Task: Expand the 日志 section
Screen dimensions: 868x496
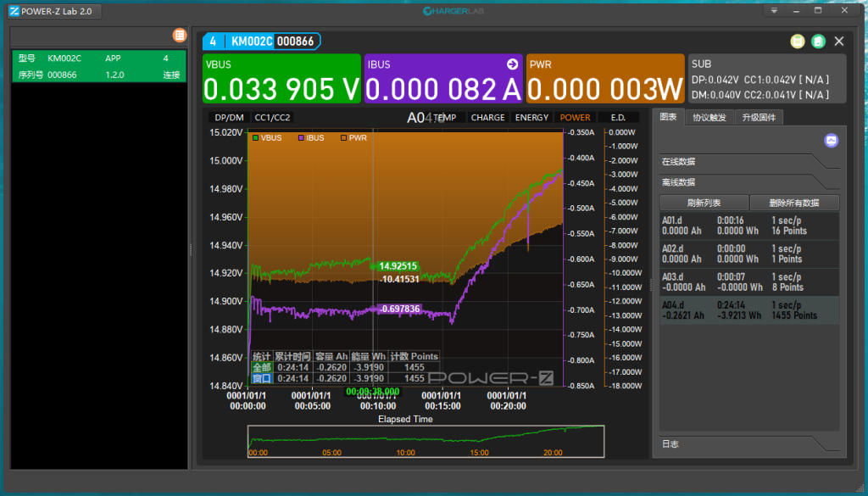Action: [749, 444]
